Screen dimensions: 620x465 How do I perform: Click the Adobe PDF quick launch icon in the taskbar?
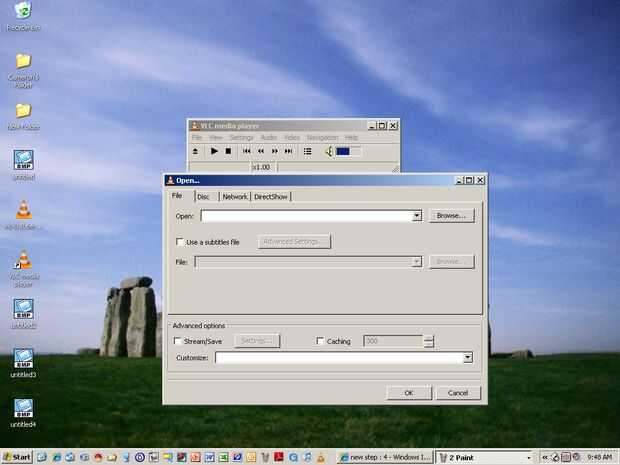[x=279, y=457]
